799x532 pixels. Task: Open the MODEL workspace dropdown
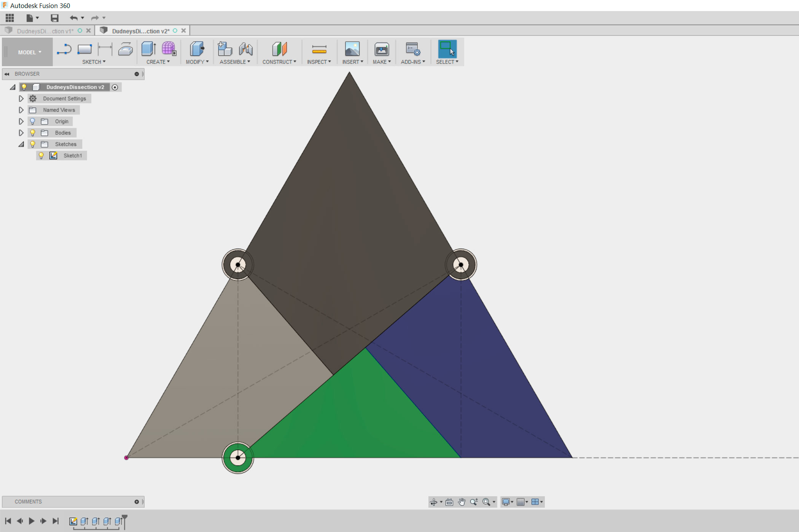point(29,52)
